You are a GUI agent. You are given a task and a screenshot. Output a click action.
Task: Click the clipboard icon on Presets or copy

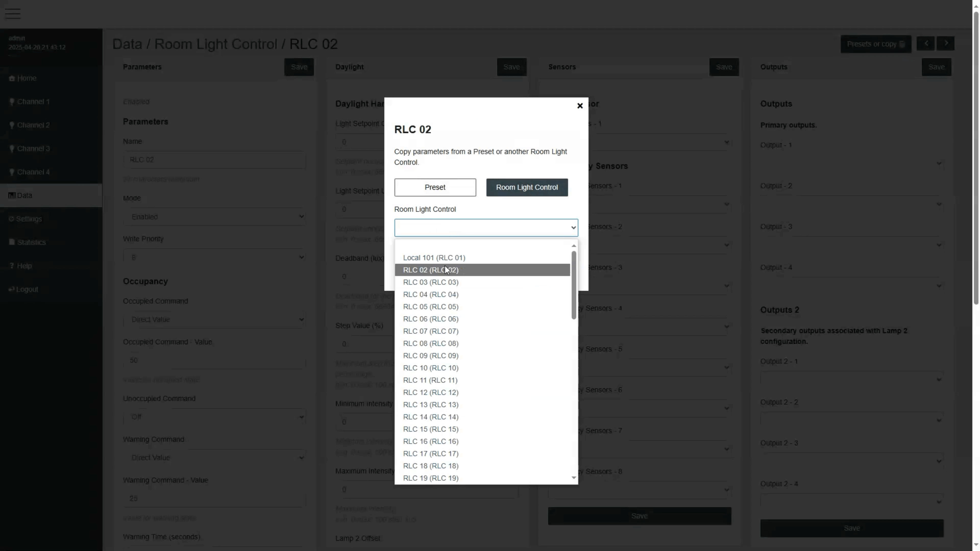(902, 44)
